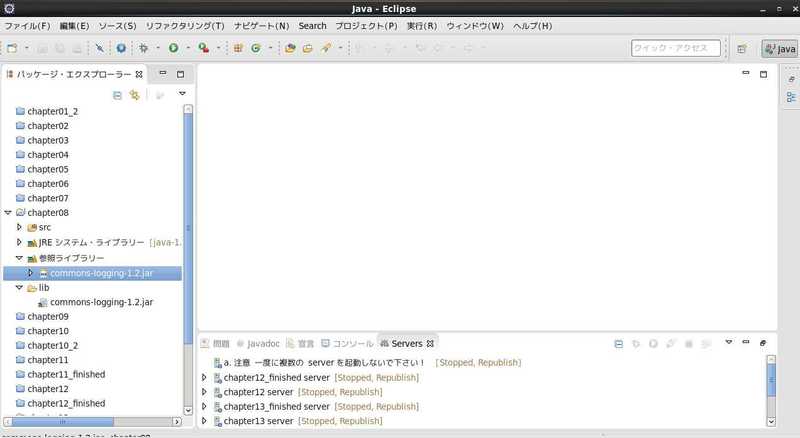Expand the src folder under chapter08
This screenshot has height=438, width=800.
tap(19, 227)
